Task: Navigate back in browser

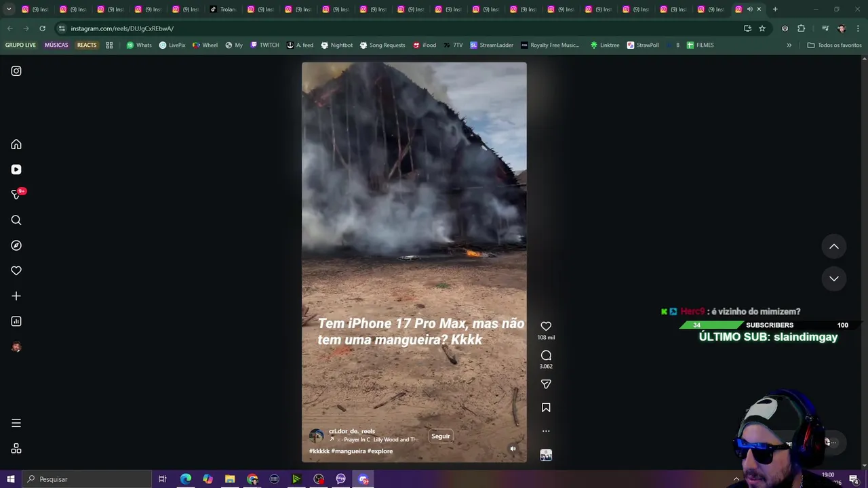Action: pyautogui.click(x=9, y=28)
